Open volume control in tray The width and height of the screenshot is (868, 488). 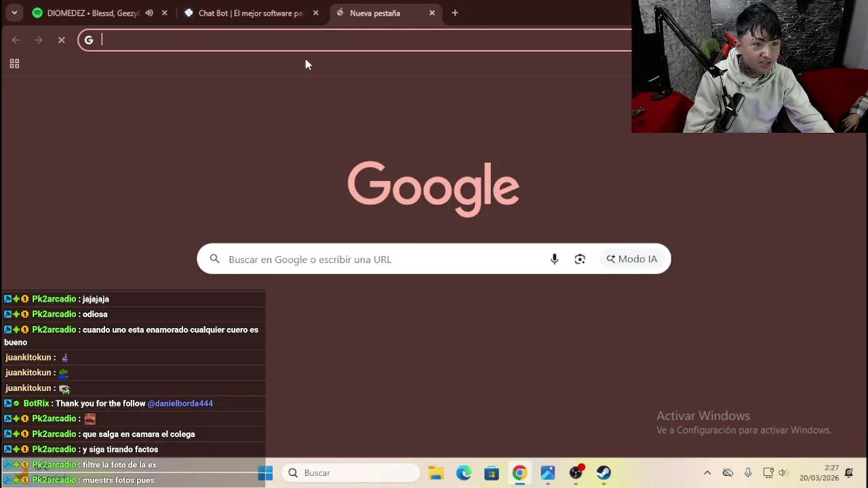click(x=783, y=473)
